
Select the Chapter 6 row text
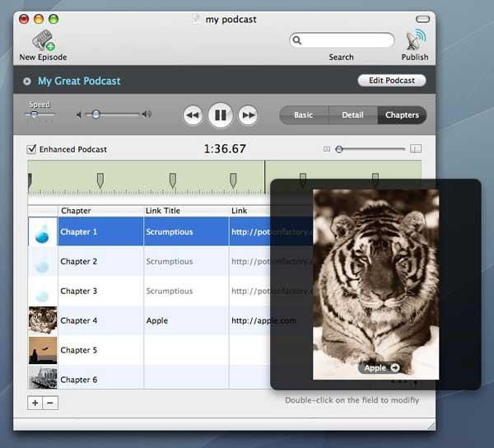(x=78, y=380)
